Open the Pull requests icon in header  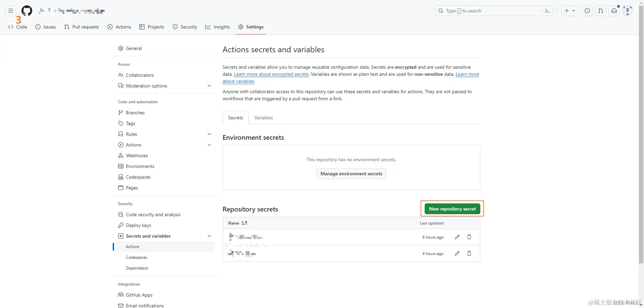(x=601, y=11)
